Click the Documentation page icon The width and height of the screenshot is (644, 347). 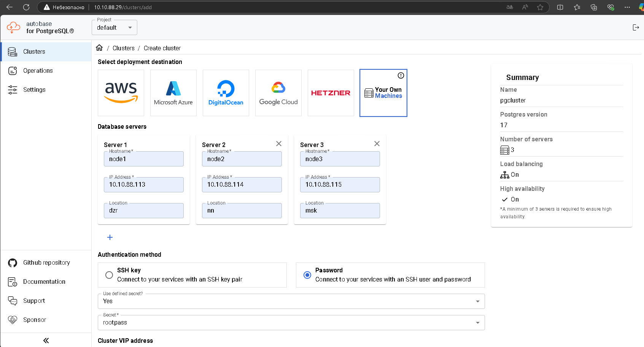13,282
